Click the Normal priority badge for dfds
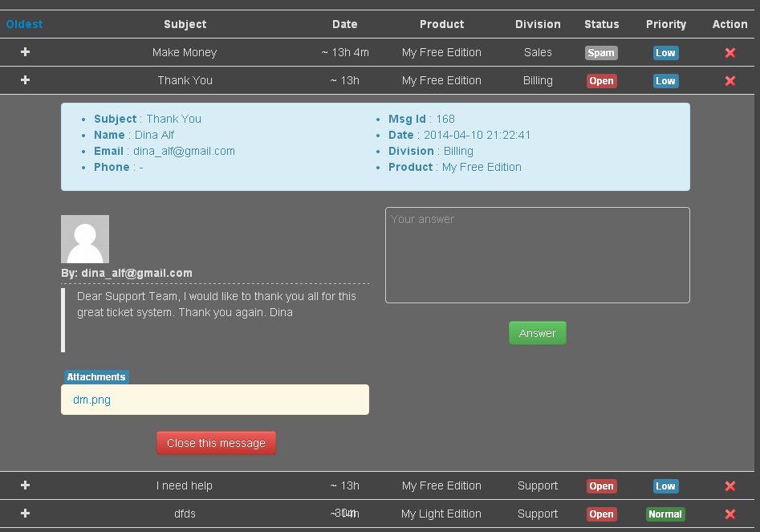This screenshot has width=760, height=532. click(x=665, y=514)
